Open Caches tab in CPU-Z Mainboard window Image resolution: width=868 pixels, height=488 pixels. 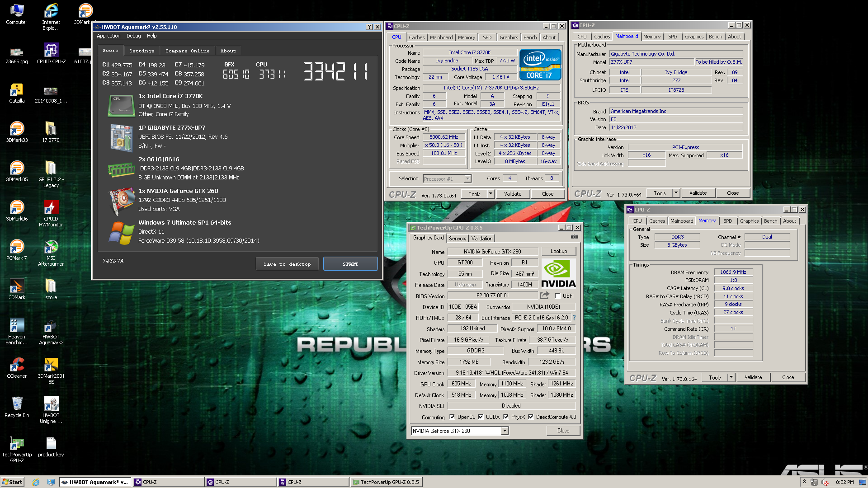[x=602, y=37]
